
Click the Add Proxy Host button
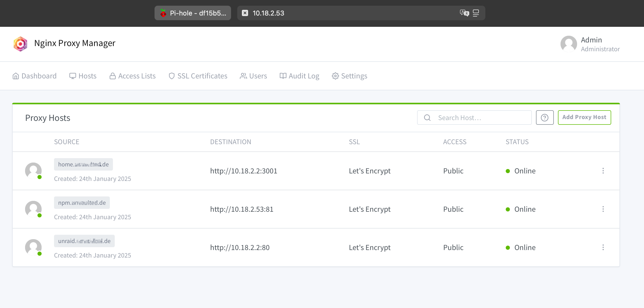[x=584, y=118]
